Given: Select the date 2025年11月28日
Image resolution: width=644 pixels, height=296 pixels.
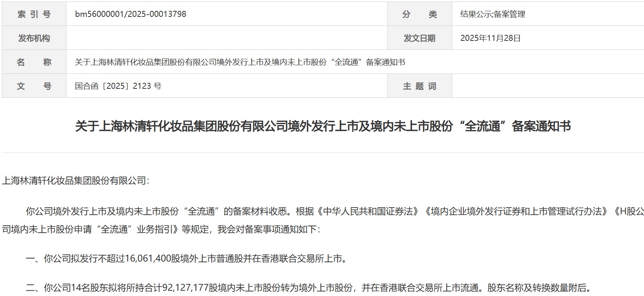Looking at the screenshot, I should [490, 38].
